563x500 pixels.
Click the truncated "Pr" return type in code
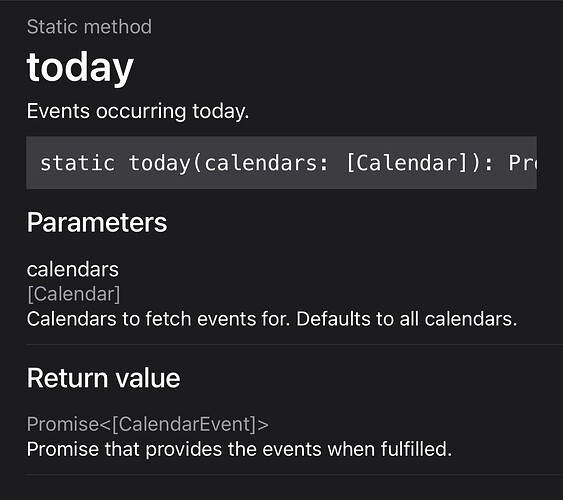tap(523, 163)
